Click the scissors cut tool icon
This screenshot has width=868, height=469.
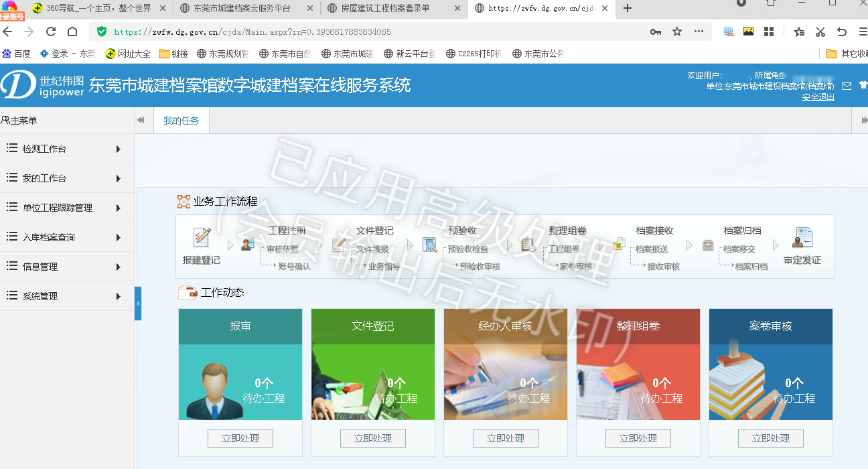820,31
